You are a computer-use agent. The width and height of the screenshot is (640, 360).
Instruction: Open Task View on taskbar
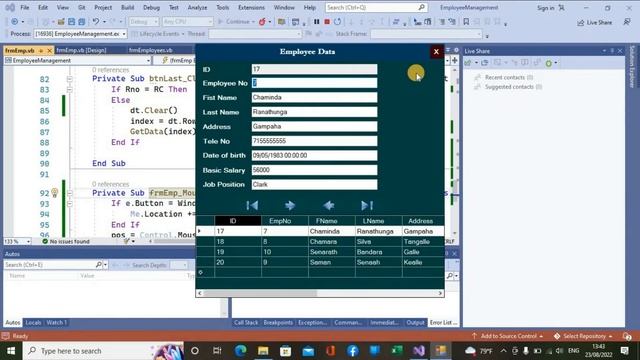point(217,351)
